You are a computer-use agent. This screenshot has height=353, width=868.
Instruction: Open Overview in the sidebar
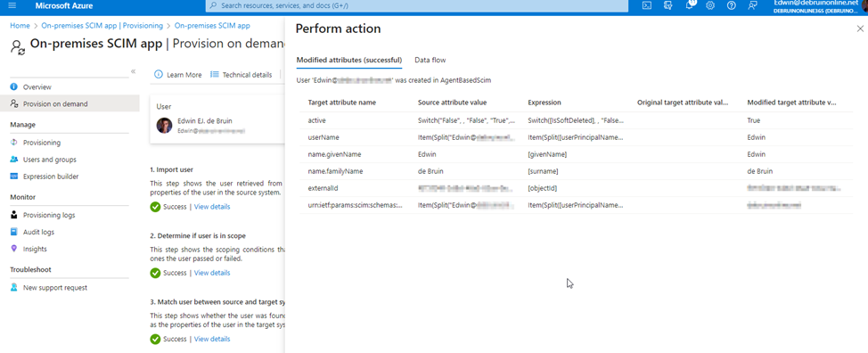point(37,86)
